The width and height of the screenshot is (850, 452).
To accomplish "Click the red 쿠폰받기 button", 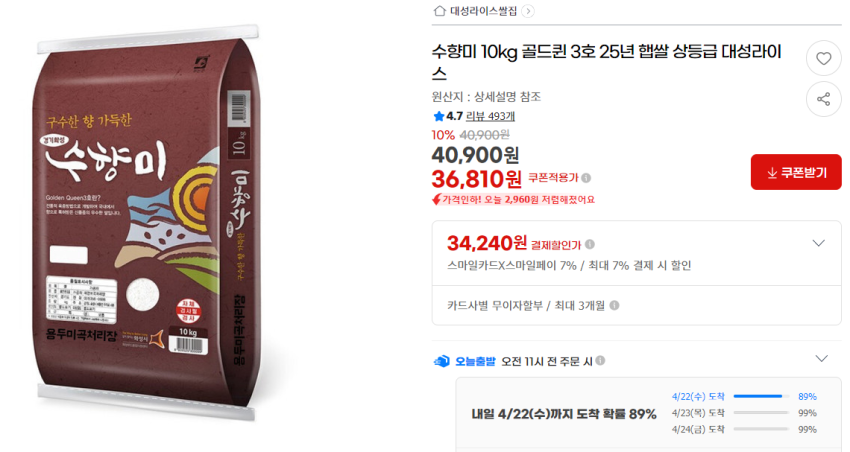I will (796, 172).
